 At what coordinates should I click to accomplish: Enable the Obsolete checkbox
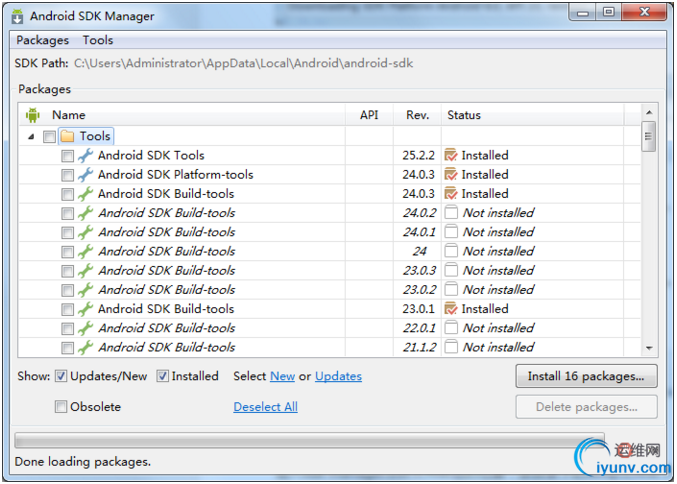pos(61,407)
